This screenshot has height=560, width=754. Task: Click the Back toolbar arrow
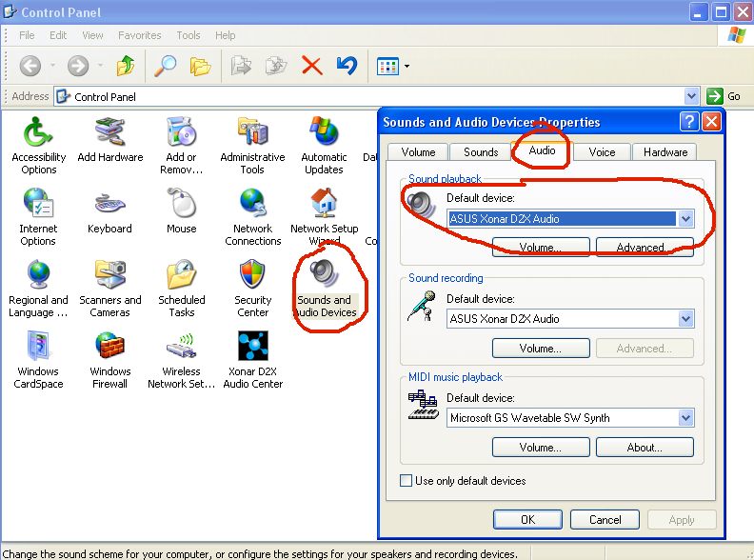(30, 66)
